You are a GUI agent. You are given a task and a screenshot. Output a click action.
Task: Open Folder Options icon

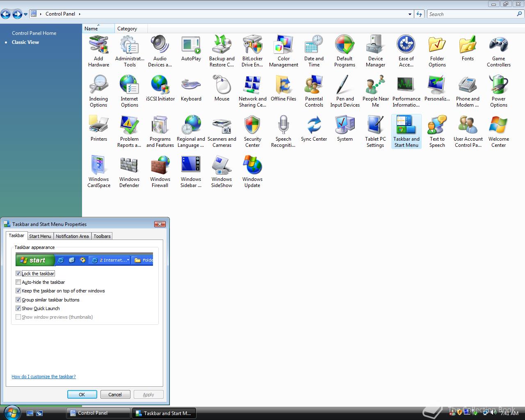[437, 51]
